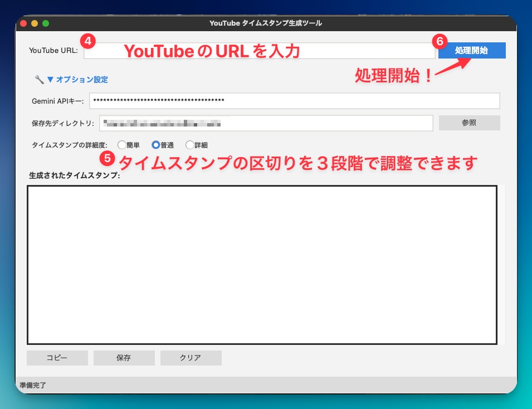This screenshot has height=409, width=532.
Task: Click inside the YouTube URL field
Action: (x=259, y=50)
